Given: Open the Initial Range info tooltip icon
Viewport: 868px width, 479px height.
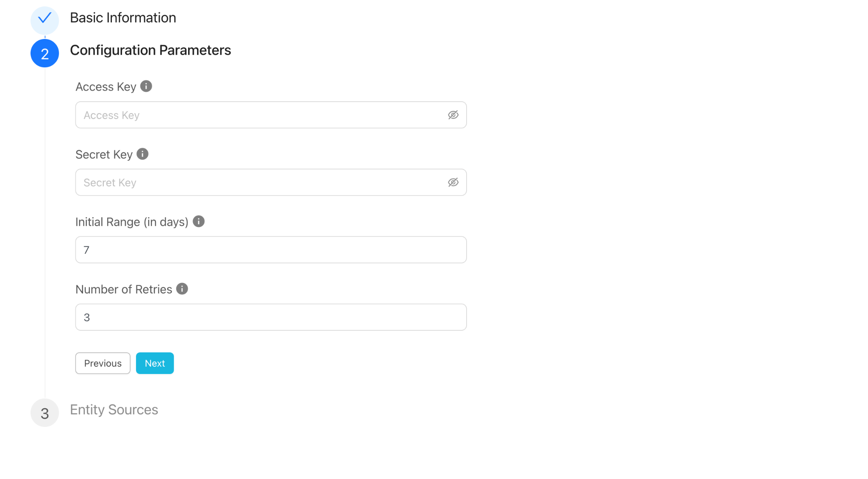Looking at the screenshot, I should pos(198,222).
